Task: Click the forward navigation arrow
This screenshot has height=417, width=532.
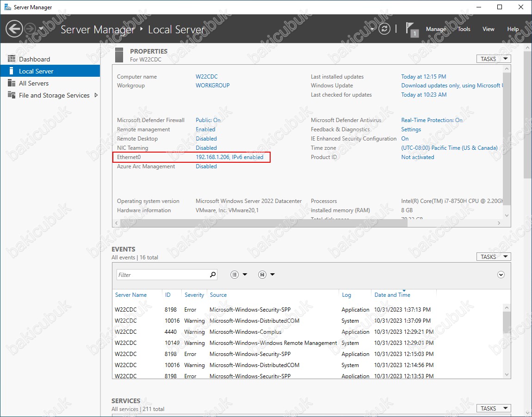Action: coord(30,29)
